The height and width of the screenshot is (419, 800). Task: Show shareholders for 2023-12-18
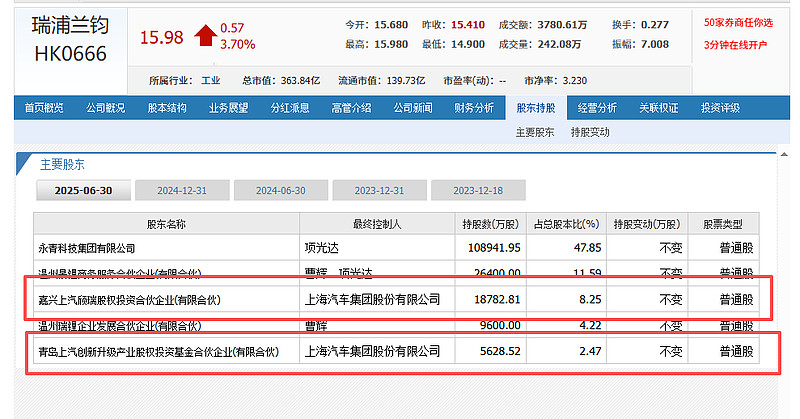[x=478, y=190]
